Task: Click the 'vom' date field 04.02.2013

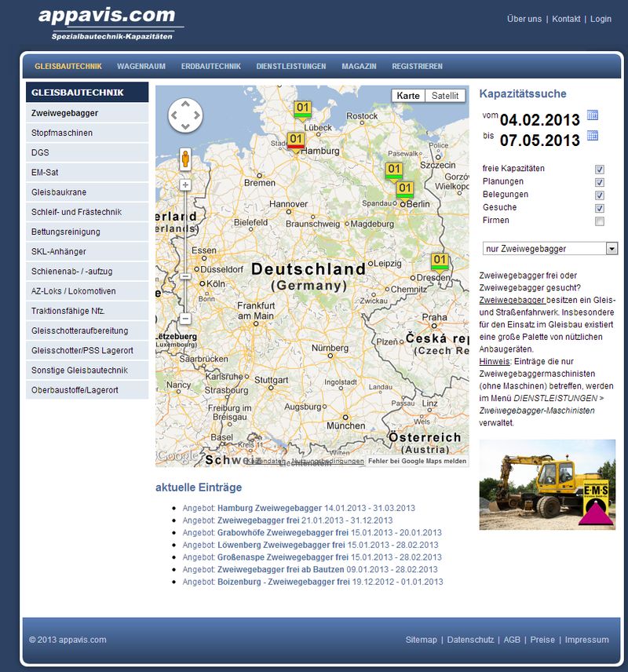Action: [540, 119]
